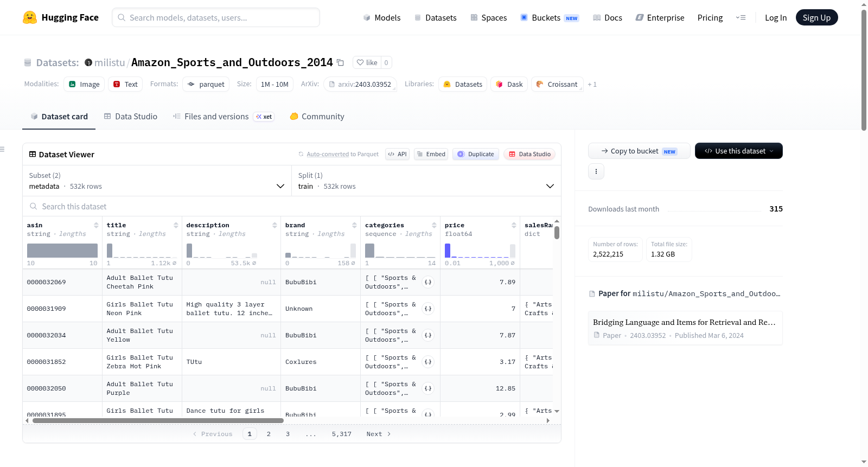Click the heart like button
This screenshot has height=467, width=868.
click(367, 62)
